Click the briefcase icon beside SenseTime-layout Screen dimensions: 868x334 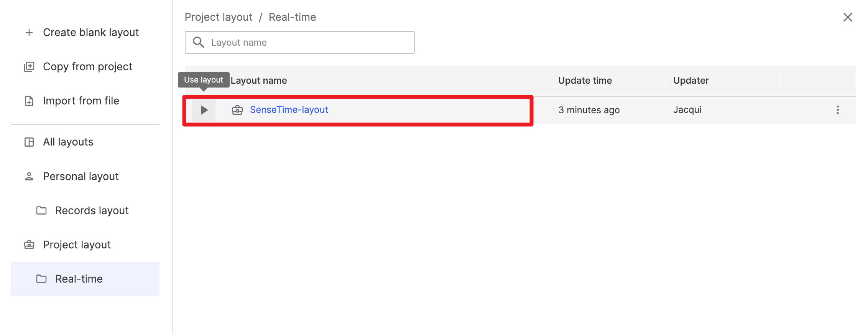237,110
